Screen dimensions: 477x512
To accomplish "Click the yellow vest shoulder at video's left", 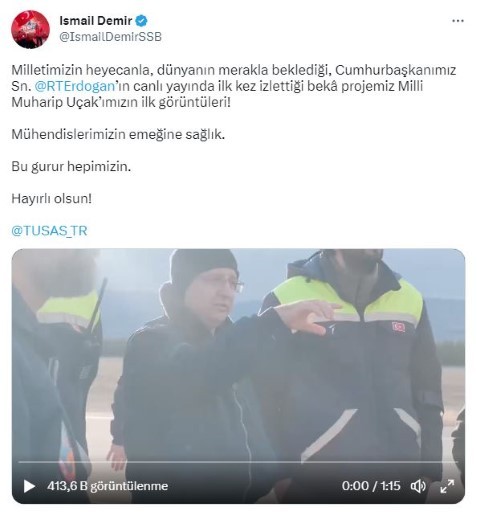I will click(68, 310).
